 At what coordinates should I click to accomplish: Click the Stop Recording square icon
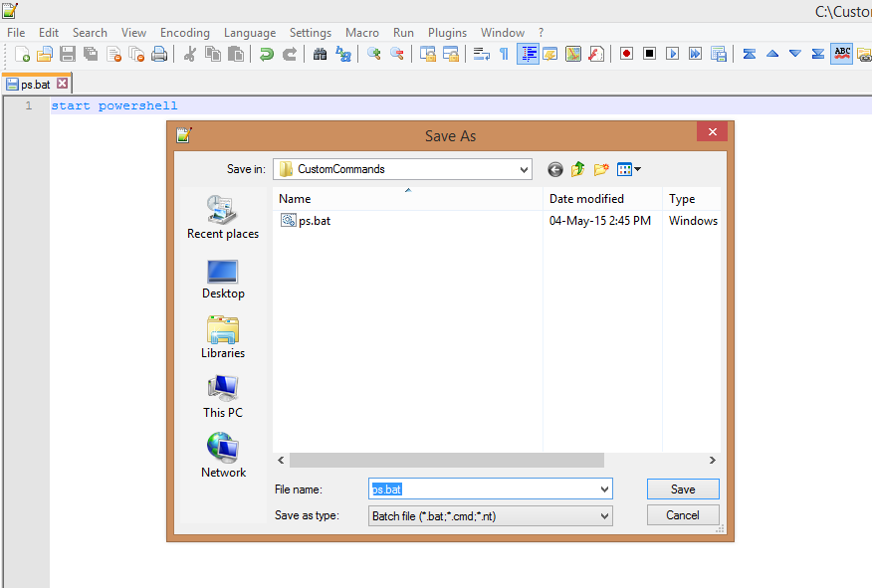pyautogui.click(x=649, y=54)
